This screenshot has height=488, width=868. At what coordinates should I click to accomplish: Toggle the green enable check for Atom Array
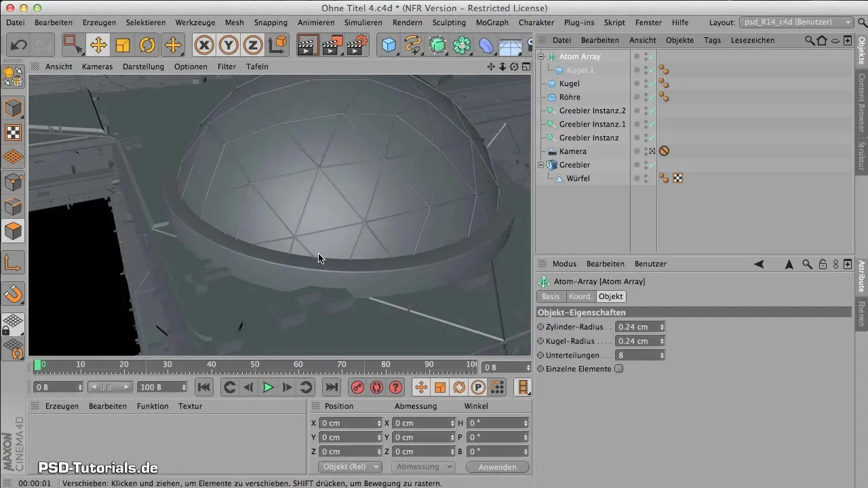coord(652,56)
